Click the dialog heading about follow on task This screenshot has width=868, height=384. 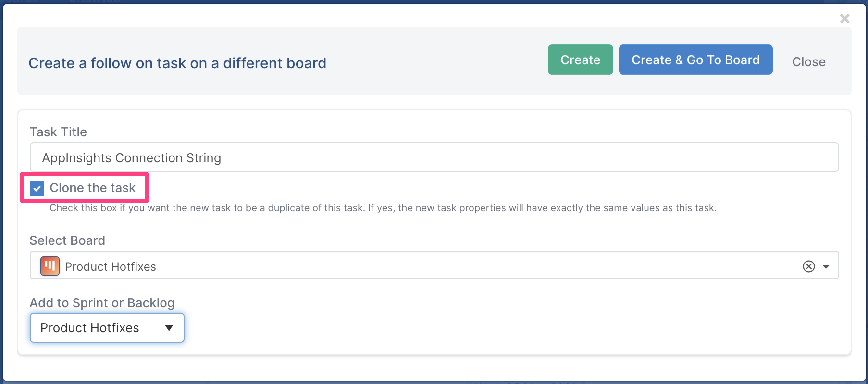click(177, 63)
